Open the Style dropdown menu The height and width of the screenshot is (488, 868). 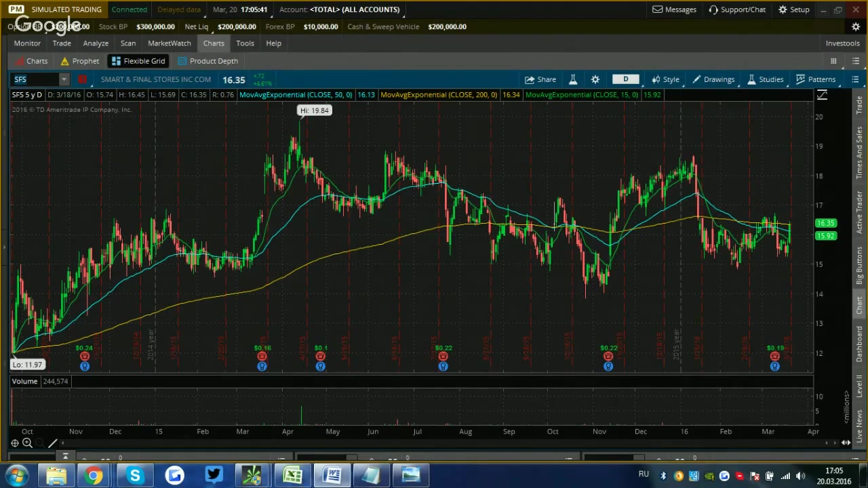(665, 79)
